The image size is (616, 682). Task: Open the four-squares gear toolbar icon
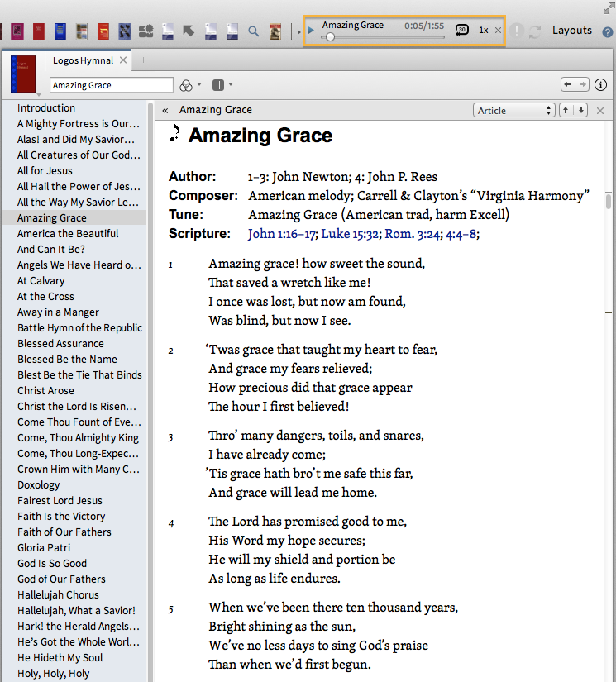pos(146,31)
